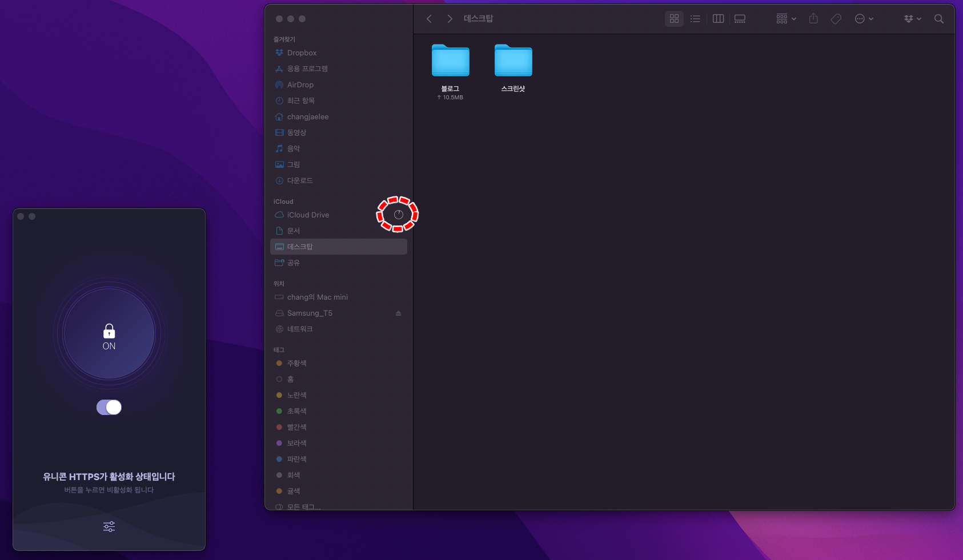Filter by the 초록색 tag
The image size is (963, 560).
[x=339, y=411]
